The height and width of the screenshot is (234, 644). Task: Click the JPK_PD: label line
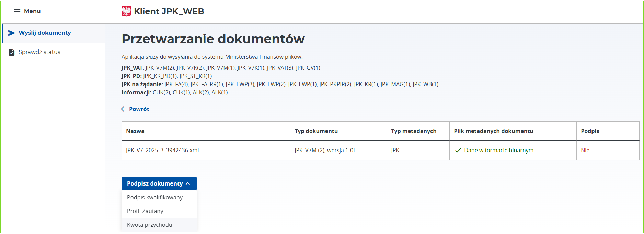point(166,76)
